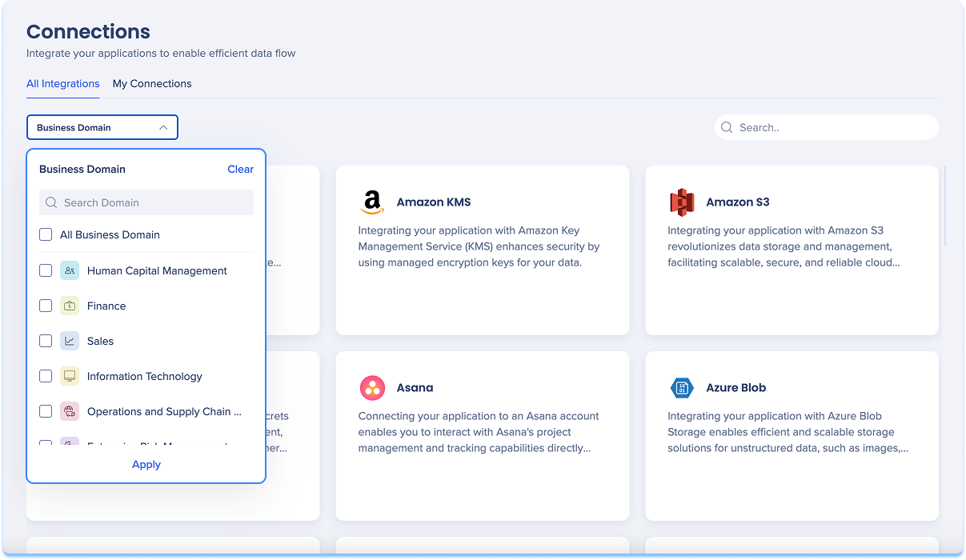Enable the Finance checkbox
This screenshot has height=560, width=966.
[x=46, y=306]
